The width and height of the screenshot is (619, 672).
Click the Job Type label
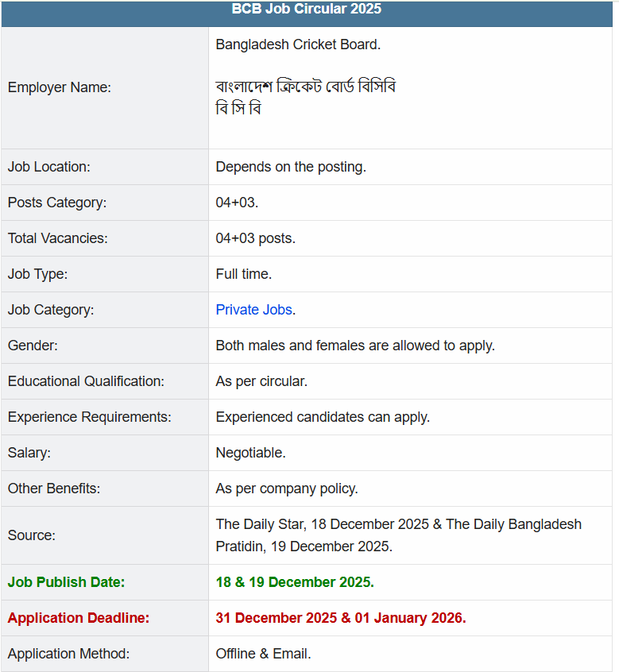click(37, 274)
